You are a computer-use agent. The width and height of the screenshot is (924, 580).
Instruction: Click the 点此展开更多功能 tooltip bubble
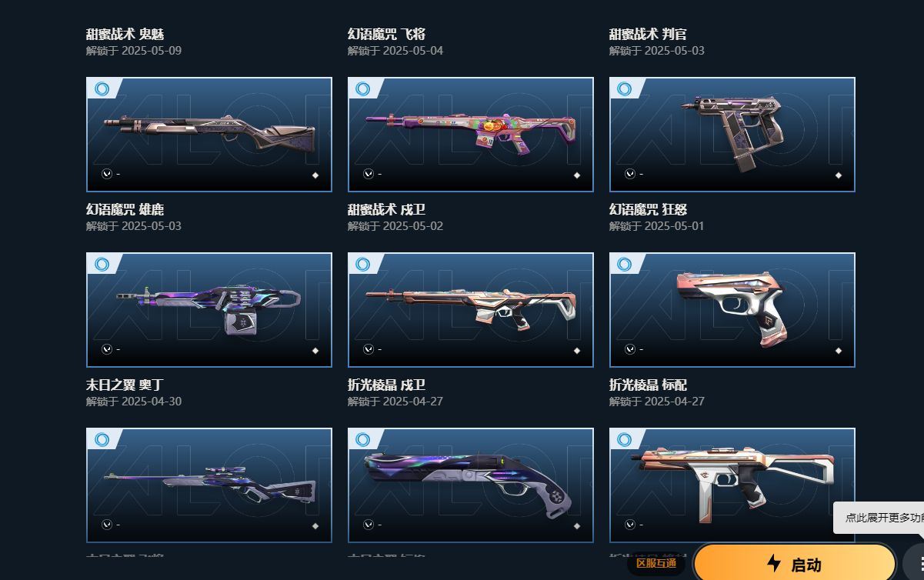(x=879, y=518)
